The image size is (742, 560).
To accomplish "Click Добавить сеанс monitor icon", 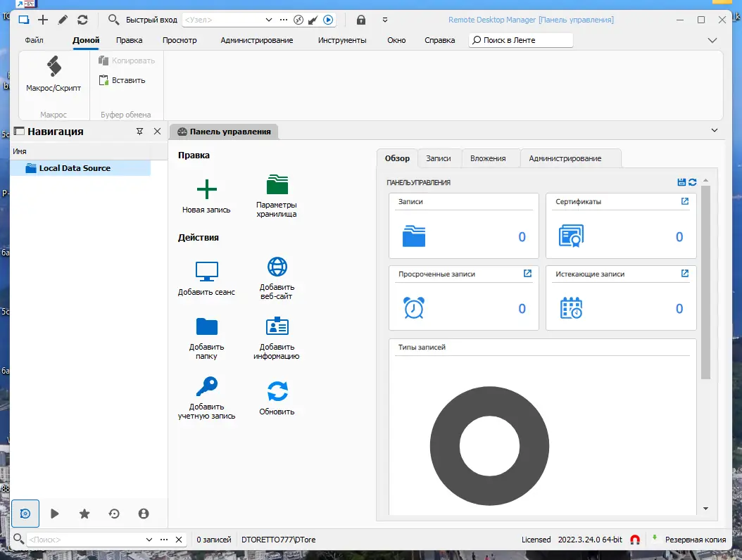I will [207, 272].
